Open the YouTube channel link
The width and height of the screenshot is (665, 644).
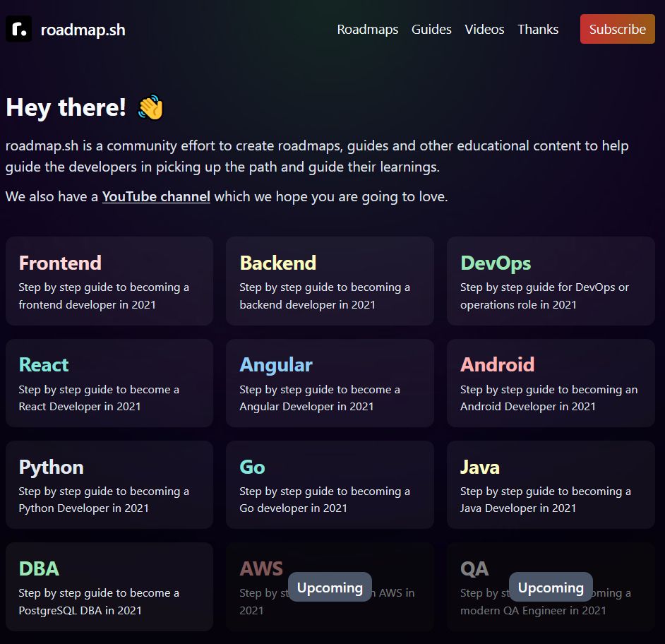[156, 196]
